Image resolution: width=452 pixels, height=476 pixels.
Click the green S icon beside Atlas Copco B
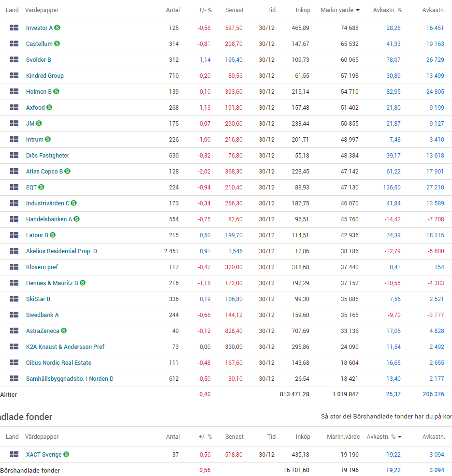[x=67, y=171]
